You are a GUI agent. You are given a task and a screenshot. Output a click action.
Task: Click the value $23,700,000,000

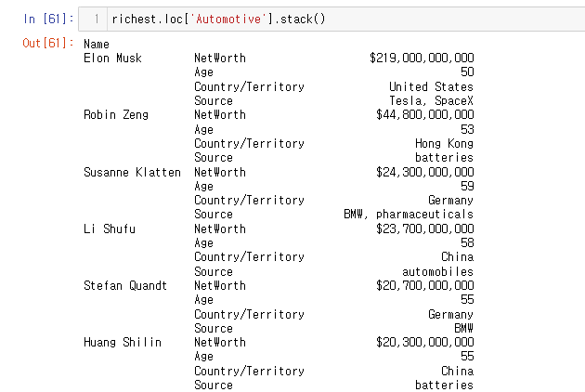[425, 229]
